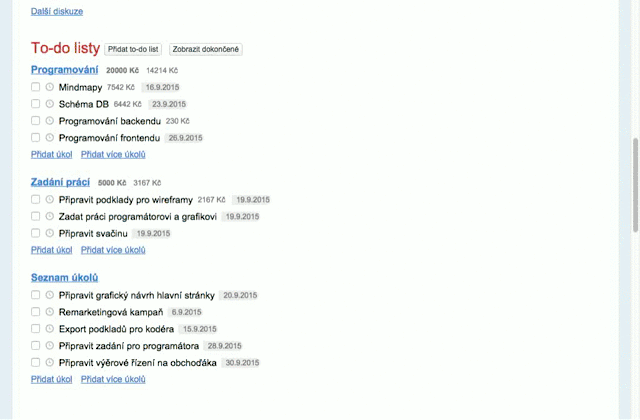
Task: Click the Zobrazit dokončené button
Action: (x=206, y=49)
